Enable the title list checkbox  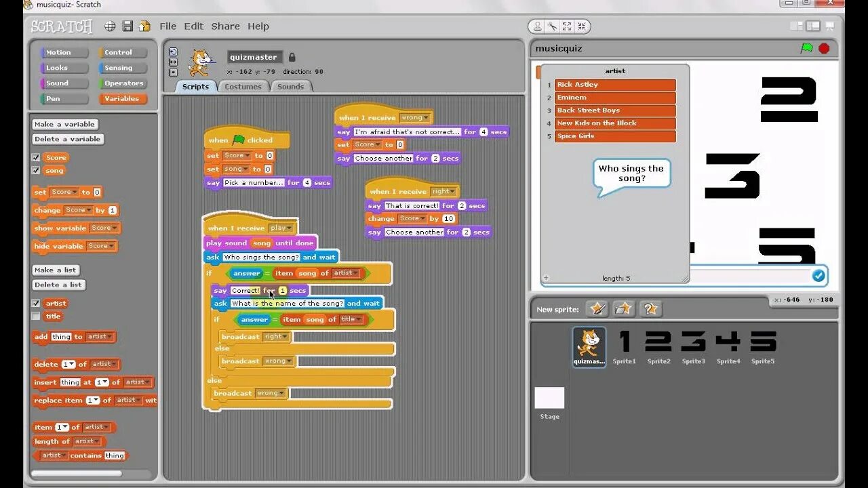coord(36,317)
